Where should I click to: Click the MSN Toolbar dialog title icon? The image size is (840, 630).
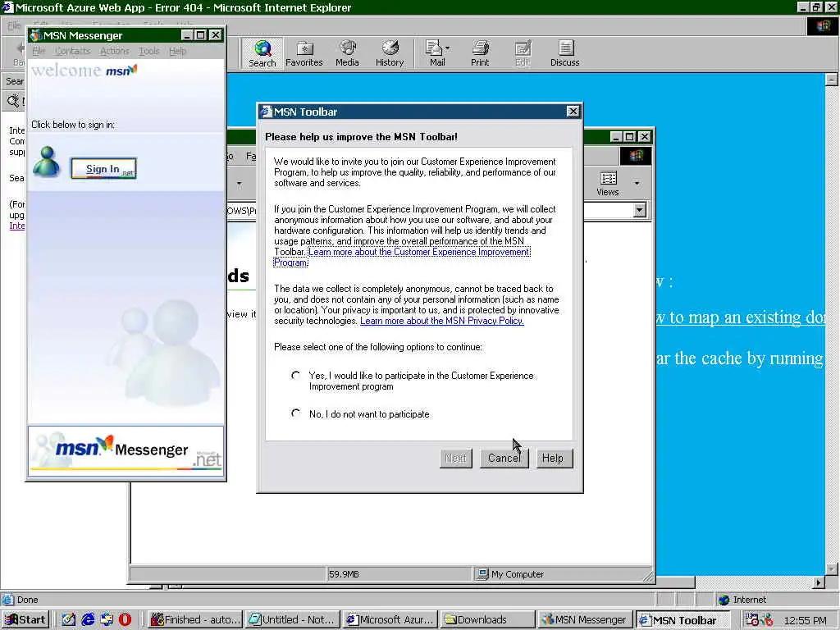click(x=267, y=112)
